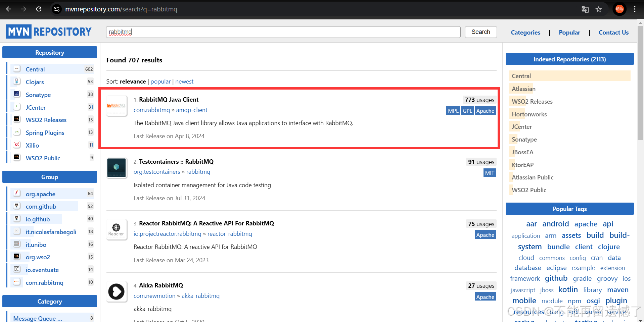Click the github popular tag

pos(556,278)
